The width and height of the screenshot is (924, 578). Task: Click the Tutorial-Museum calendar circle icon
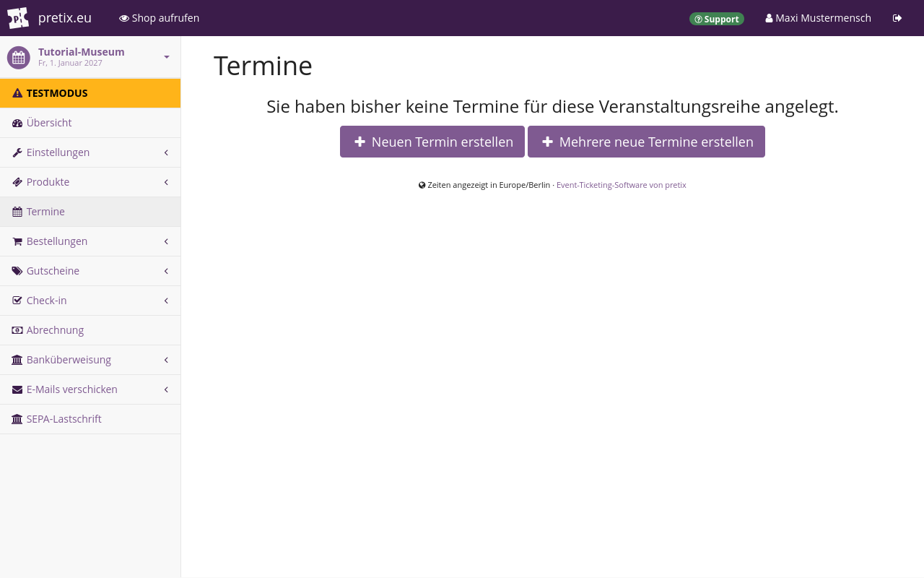(x=19, y=58)
